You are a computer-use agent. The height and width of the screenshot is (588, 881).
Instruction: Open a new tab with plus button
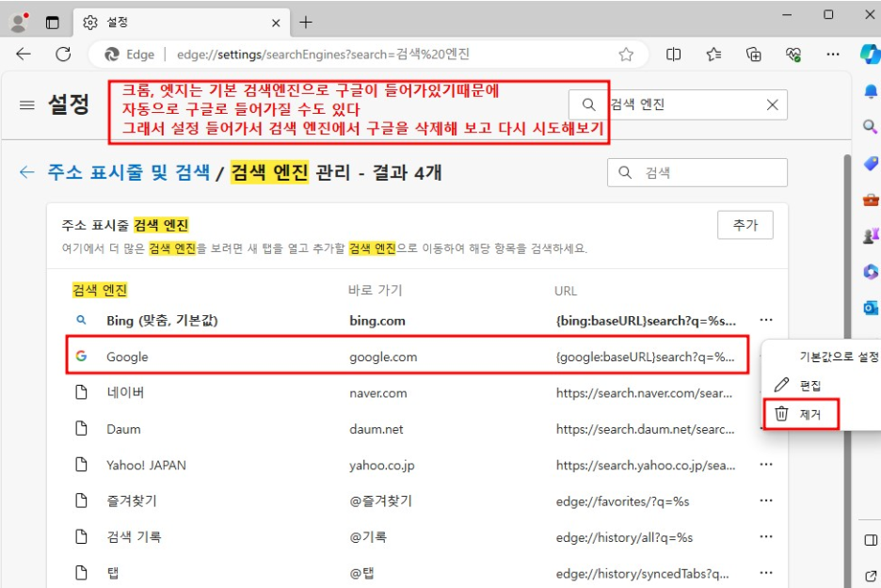306,23
